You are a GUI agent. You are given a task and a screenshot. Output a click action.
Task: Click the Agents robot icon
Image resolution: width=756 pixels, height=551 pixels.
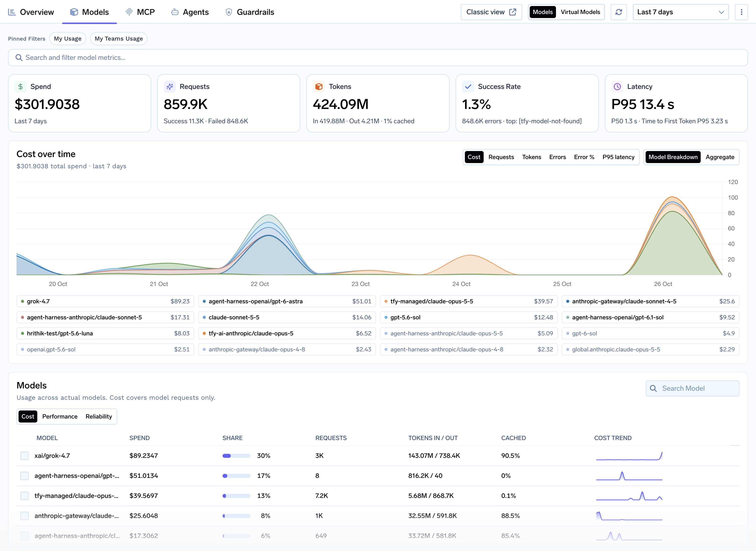tap(175, 12)
